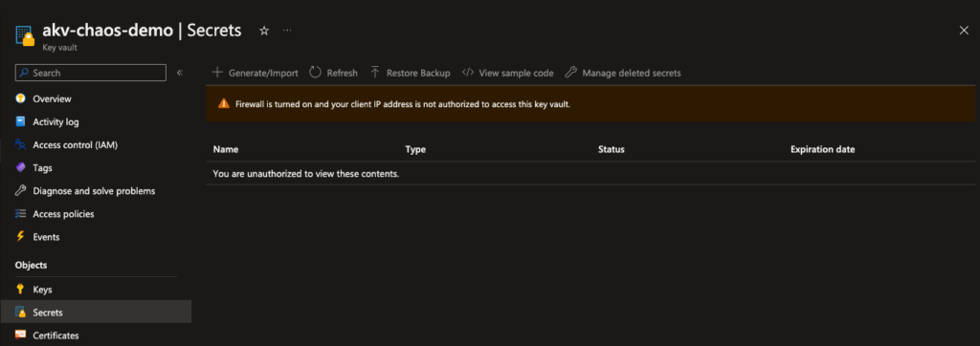Click the Activity log icon
This screenshot has width=980, height=346.
tap(21, 121)
